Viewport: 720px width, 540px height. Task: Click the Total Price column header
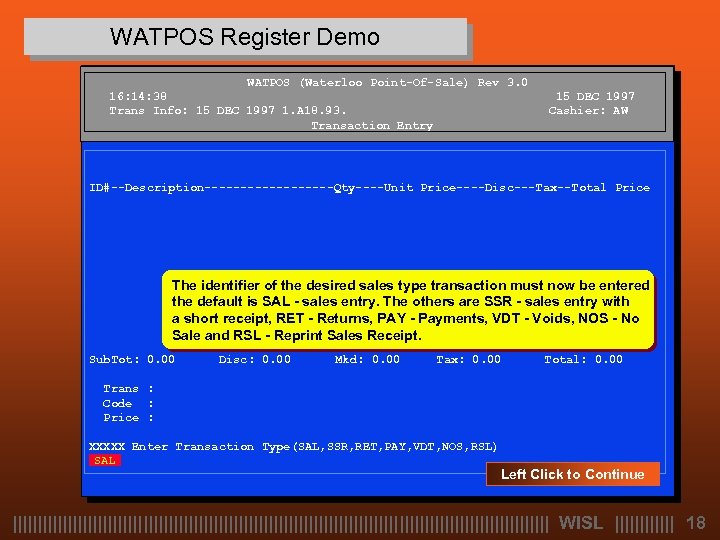coord(610,188)
